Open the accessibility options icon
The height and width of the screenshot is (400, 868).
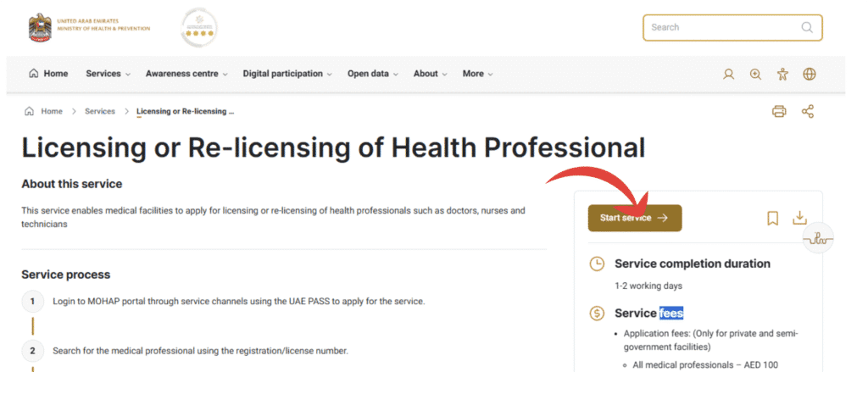(782, 75)
